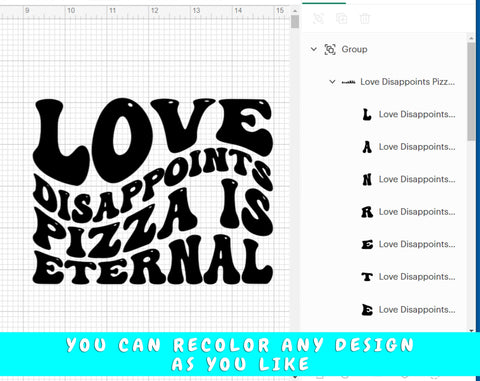
Task: Select the E layer row directly below R
Action: pos(409,244)
